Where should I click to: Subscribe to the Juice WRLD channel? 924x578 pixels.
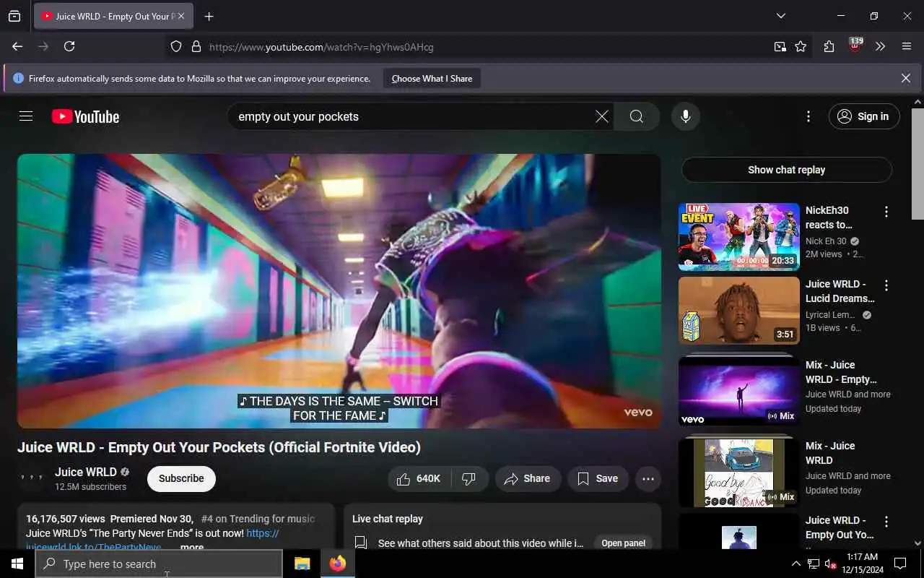pyautogui.click(x=181, y=478)
